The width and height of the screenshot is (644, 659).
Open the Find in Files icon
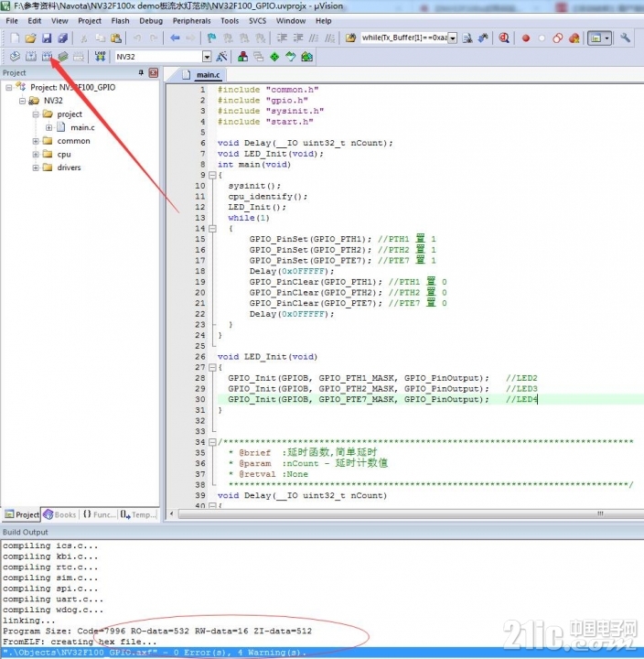click(350, 38)
